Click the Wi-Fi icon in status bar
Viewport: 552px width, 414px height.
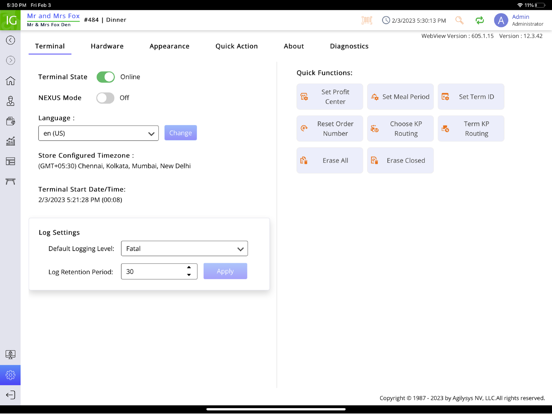(x=520, y=5)
